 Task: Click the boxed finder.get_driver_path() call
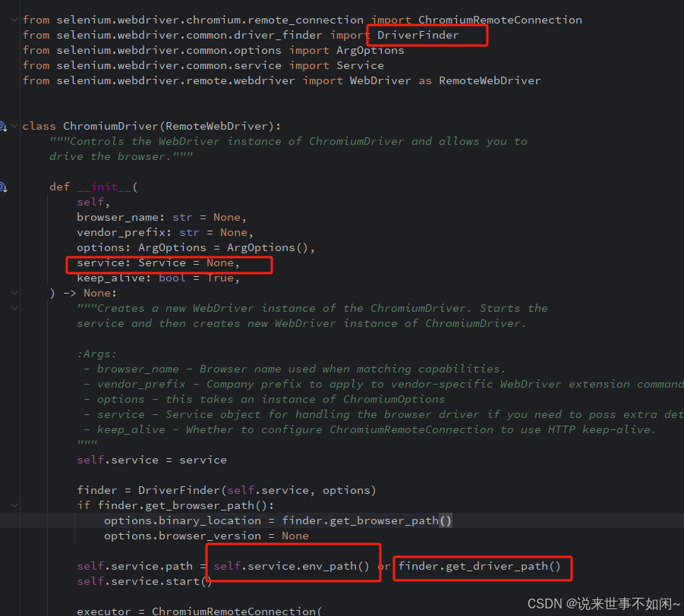[x=482, y=566]
